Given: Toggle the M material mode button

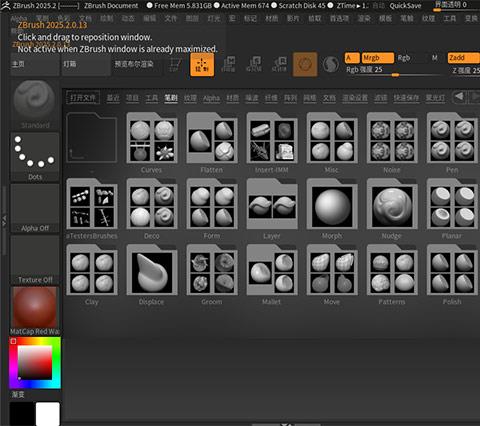Looking at the screenshot, I should tap(434, 58).
